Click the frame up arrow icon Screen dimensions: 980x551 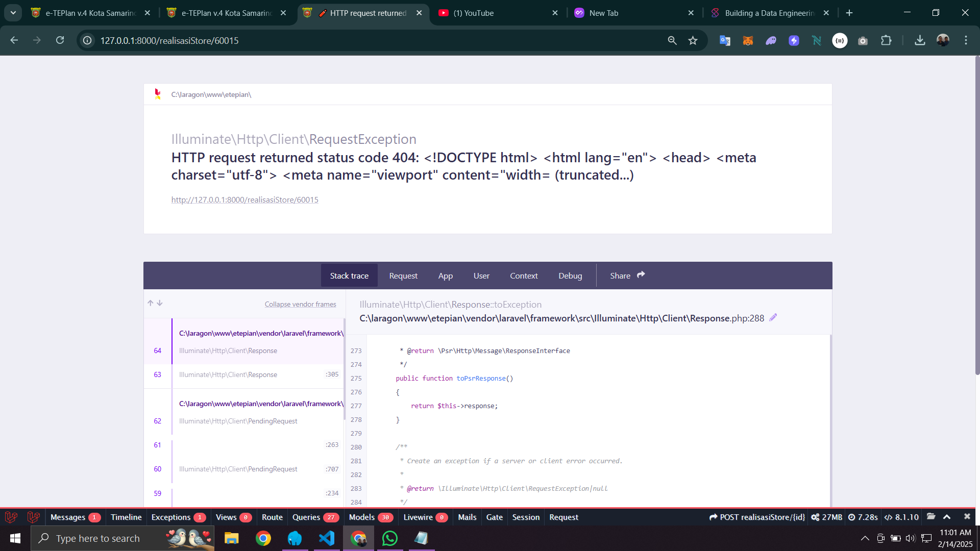pyautogui.click(x=151, y=303)
